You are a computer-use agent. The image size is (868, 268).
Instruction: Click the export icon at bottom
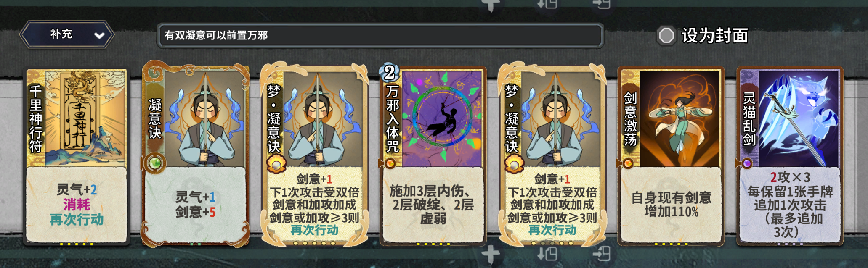pyautogui.click(x=602, y=254)
